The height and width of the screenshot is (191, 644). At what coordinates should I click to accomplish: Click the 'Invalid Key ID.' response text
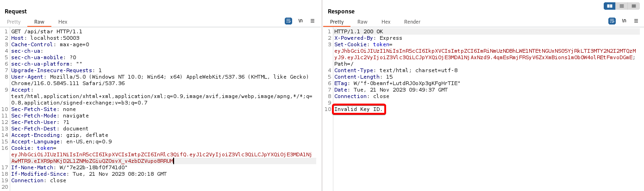pos(359,109)
